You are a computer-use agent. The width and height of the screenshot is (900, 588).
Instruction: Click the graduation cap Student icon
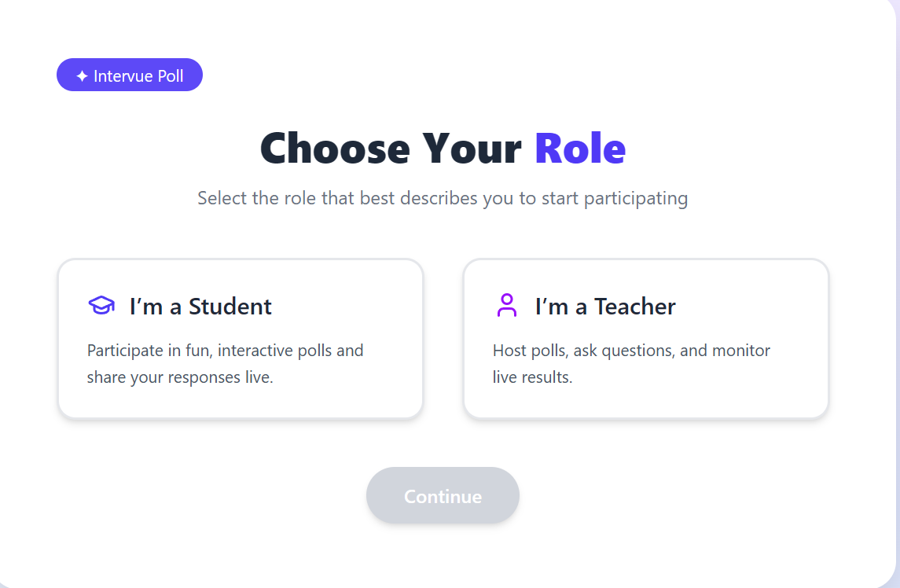(101, 306)
